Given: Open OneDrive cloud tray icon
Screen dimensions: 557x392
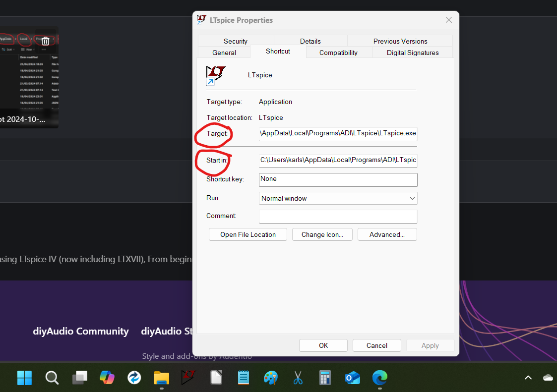Looking at the screenshot, I should click(549, 378).
